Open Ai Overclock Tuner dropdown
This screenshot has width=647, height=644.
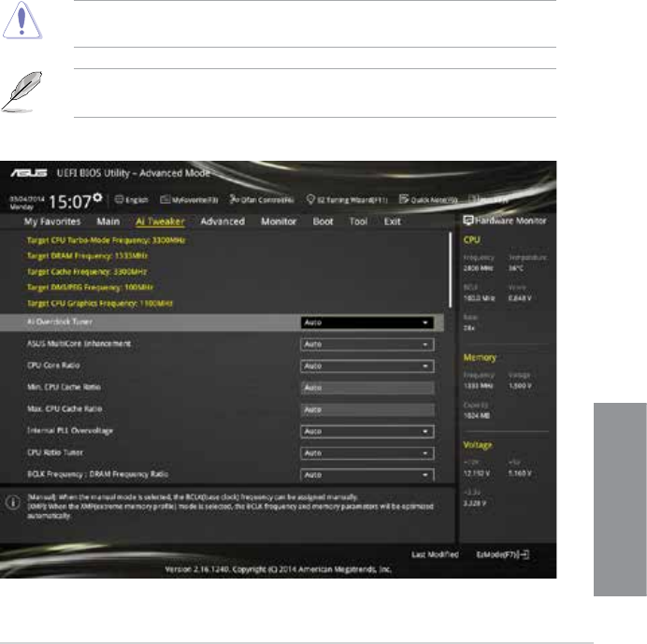pyautogui.click(x=367, y=322)
